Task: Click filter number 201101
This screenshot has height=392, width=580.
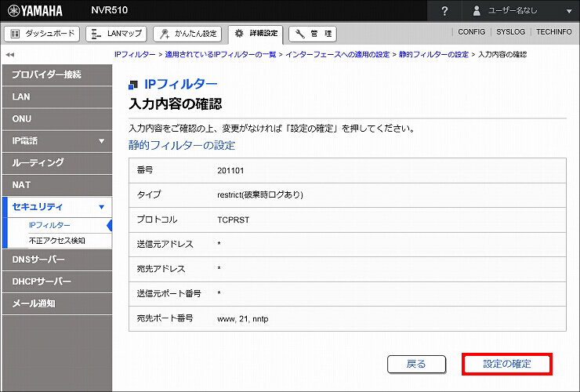Action: (x=230, y=171)
